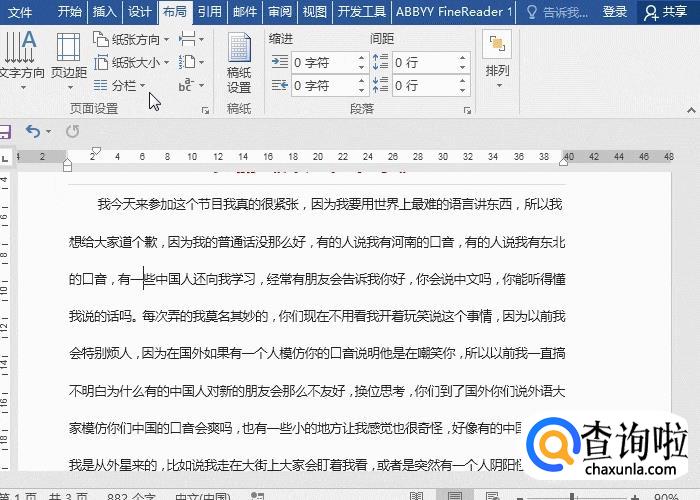
Task: Click the 登录 sign-in link
Action: [x=615, y=12]
